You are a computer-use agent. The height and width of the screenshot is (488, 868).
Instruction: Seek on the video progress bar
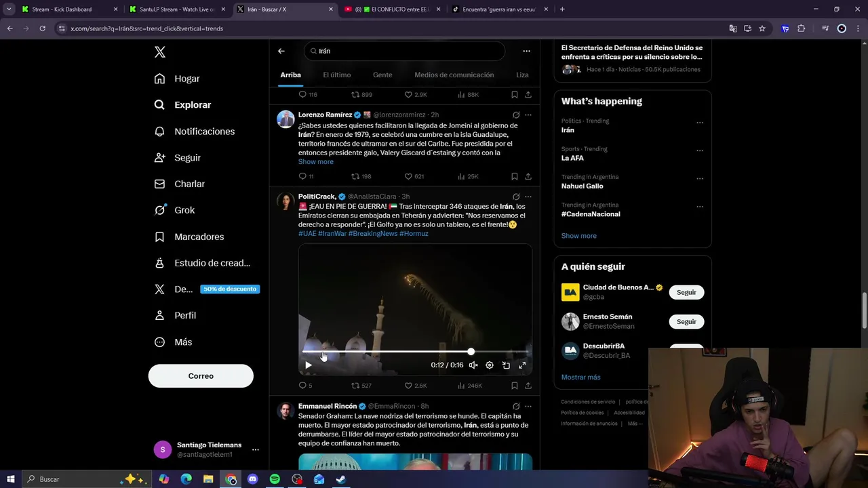[x=415, y=352]
